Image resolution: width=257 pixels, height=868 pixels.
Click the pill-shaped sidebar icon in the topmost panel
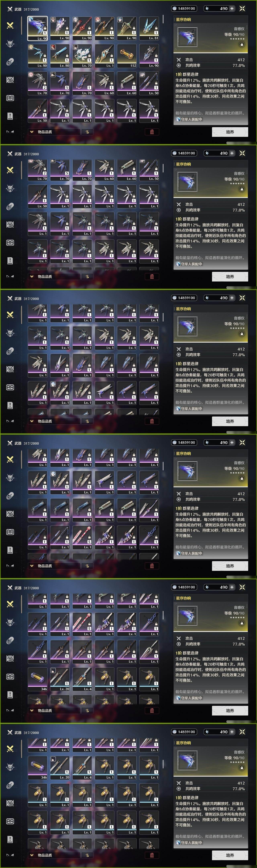click(10, 62)
